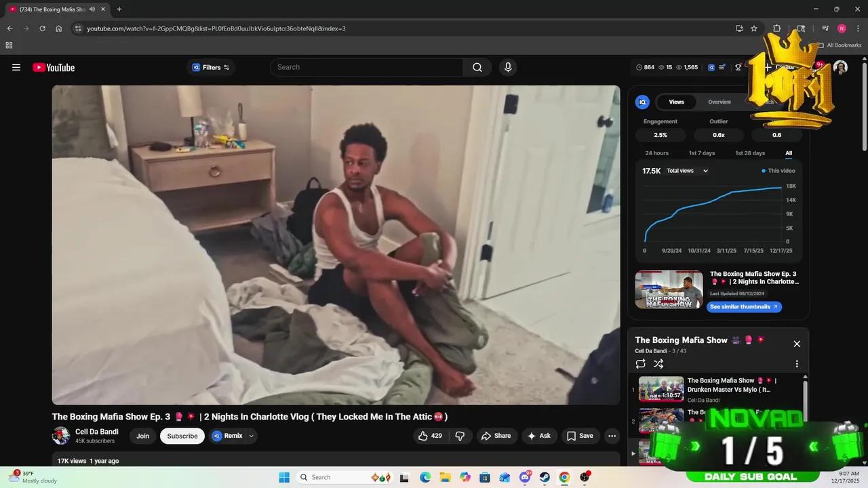Open the Cell Da Bandi channel avatar
Viewport: 868px width, 488px height.
point(61,436)
